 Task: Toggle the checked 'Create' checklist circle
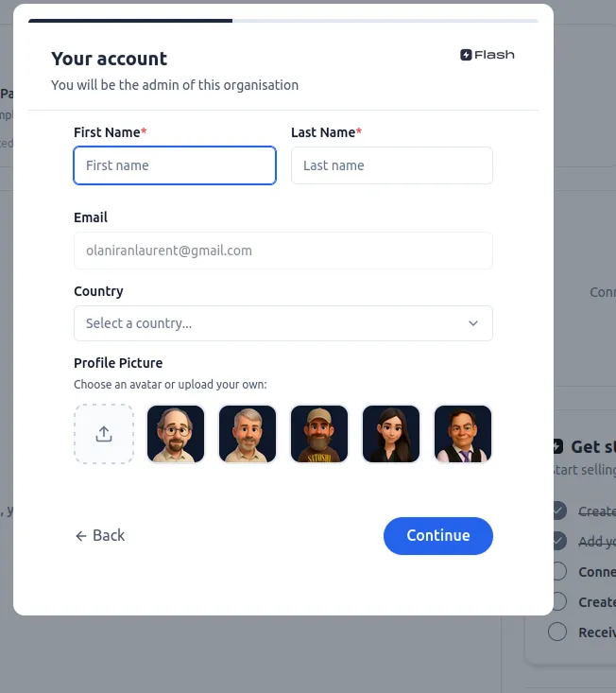point(558,511)
